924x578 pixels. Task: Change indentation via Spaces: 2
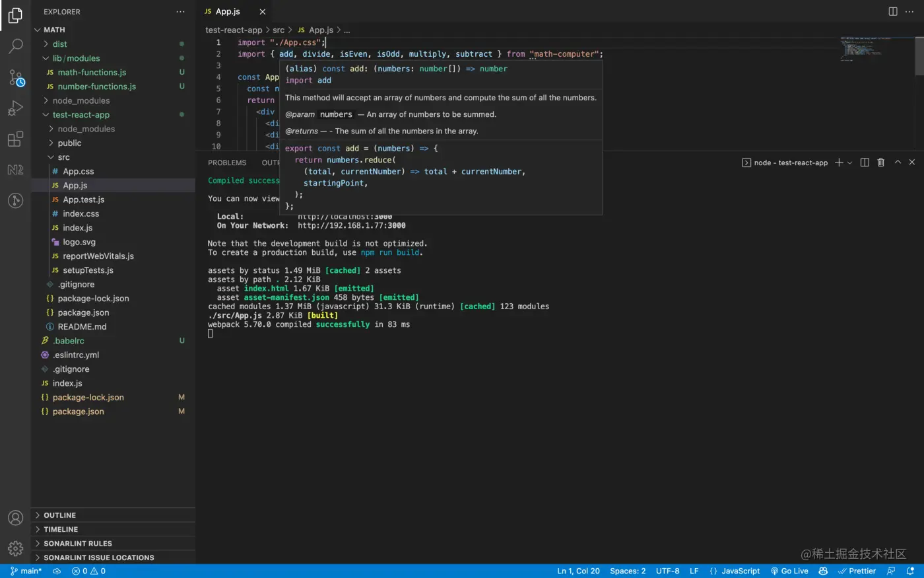628,571
